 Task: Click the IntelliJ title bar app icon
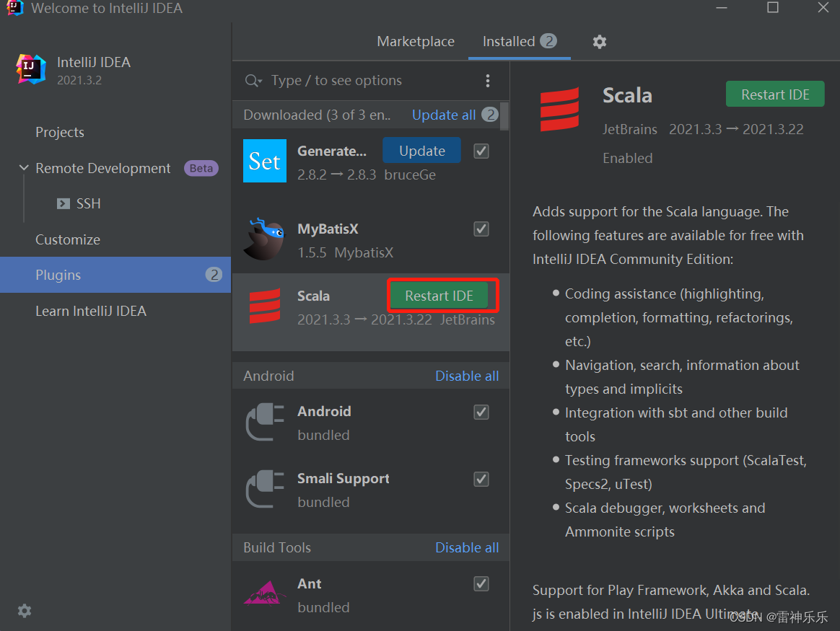click(x=14, y=8)
